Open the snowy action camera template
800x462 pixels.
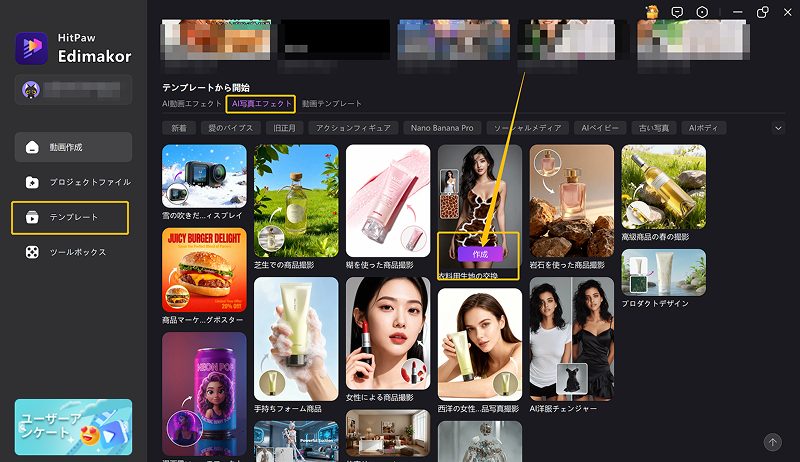(204, 176)
